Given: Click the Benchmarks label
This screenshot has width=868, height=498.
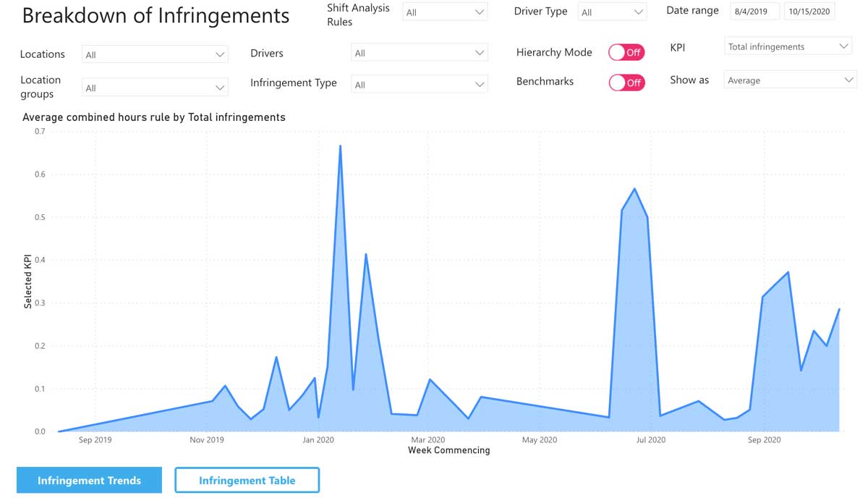Looking at the screenshot, I should click(x=545, y=81).
